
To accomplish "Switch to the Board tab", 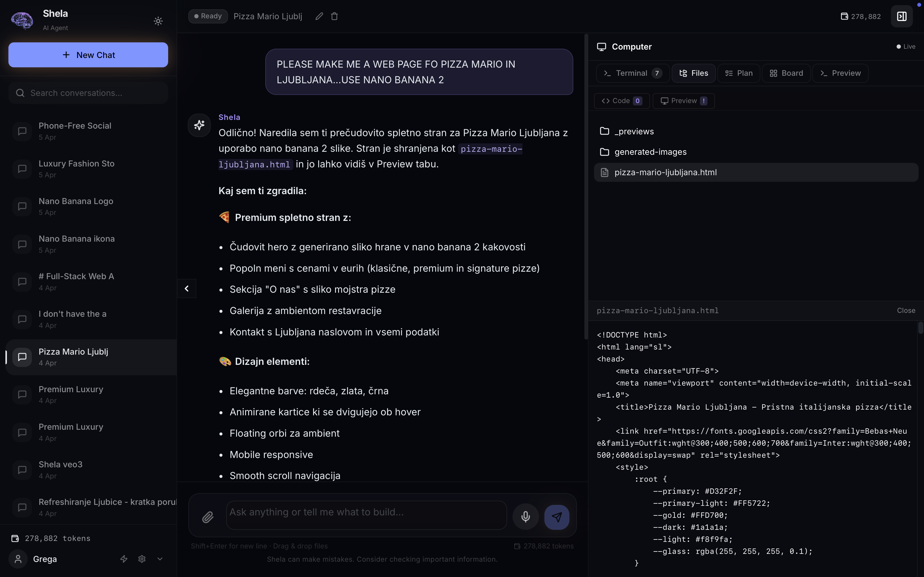I will click(x=786, y=73).
